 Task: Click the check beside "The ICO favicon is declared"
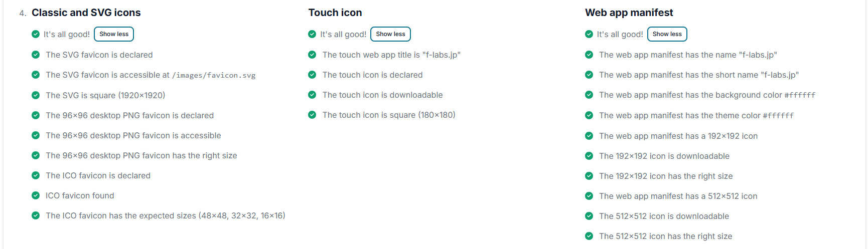click(x=36, y=175)
